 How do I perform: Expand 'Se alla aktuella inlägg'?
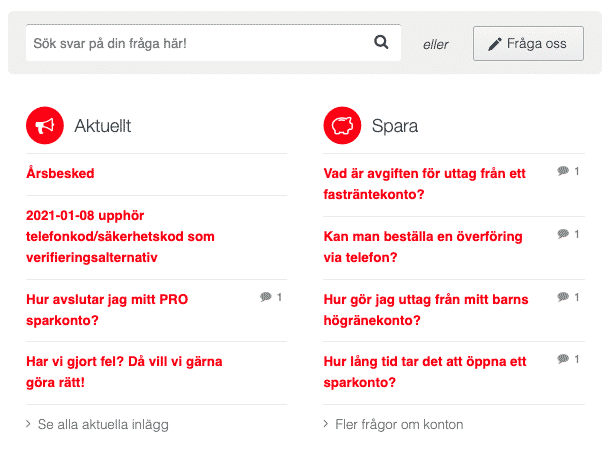(102, 425)
